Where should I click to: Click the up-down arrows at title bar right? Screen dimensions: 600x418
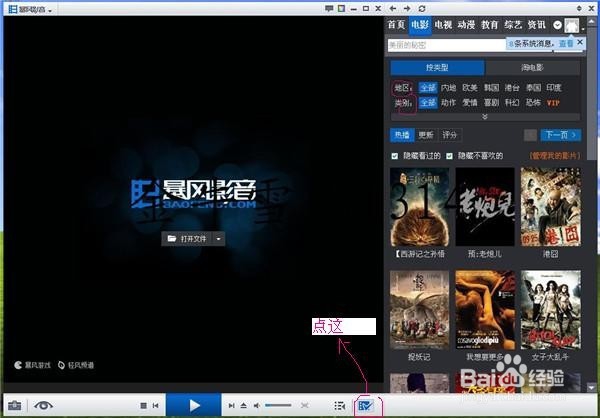pos(579,8)
